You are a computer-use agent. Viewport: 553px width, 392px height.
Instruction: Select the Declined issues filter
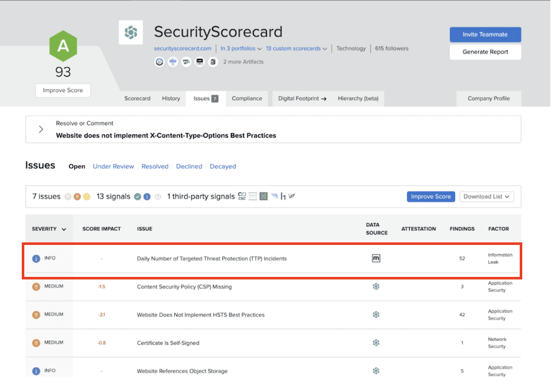click(189, 166)
